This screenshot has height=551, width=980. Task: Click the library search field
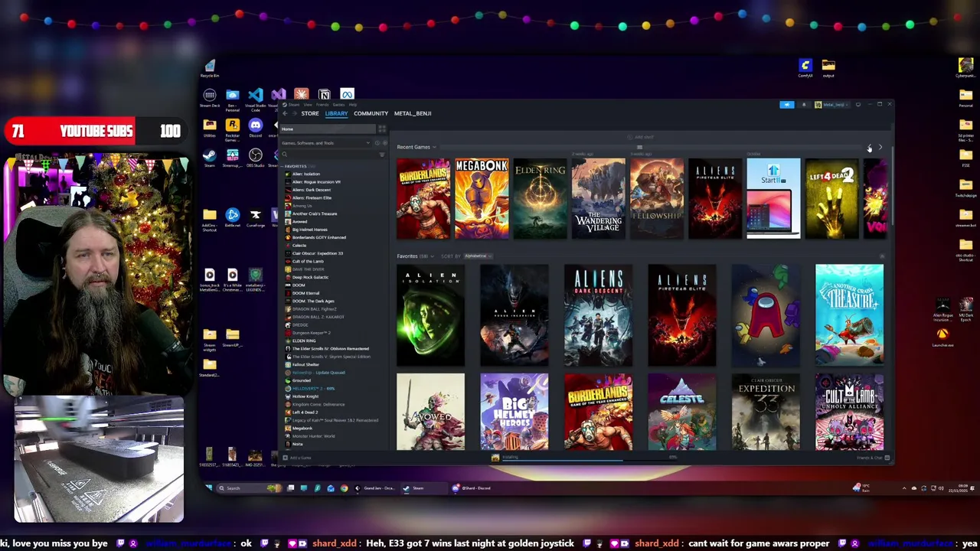tap(328, 155)
